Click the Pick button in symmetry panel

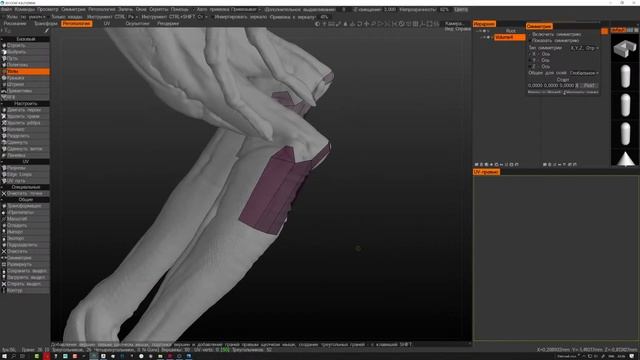click(x=589, y=86)
